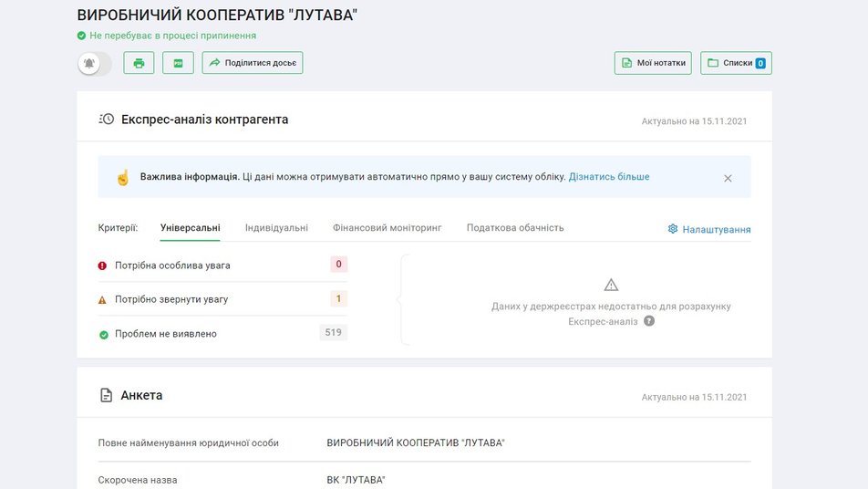Image resolution: width=868 pixels, height=489 pixels.
Task: Open Мої нотатки notes
Action: coord(654,63)
